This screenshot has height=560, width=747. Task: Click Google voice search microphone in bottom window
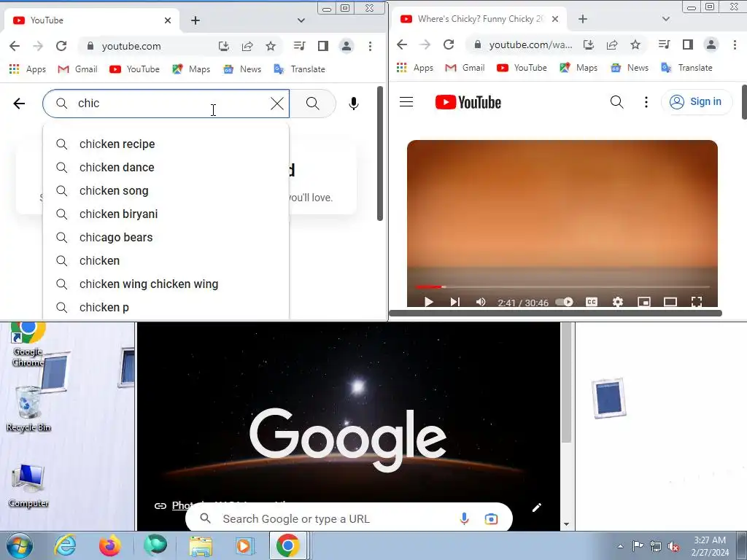pos(464,518)
